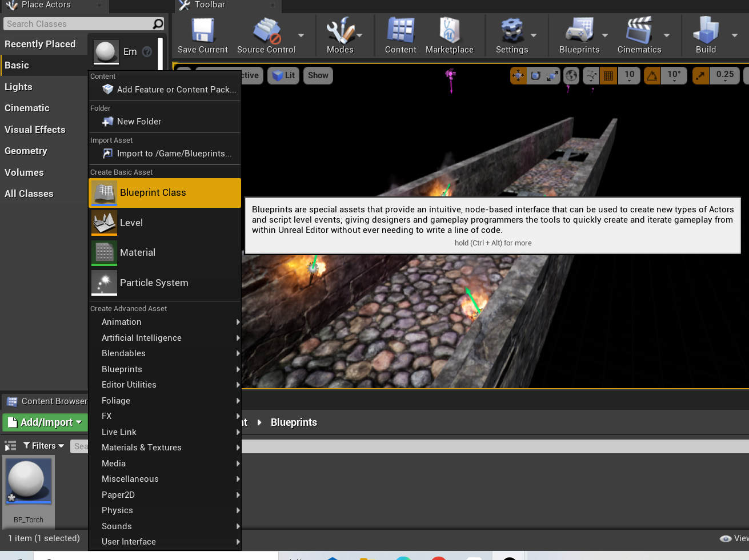Click the Particle System asset icon
The image size is (749, 560).
pos(104,283)
